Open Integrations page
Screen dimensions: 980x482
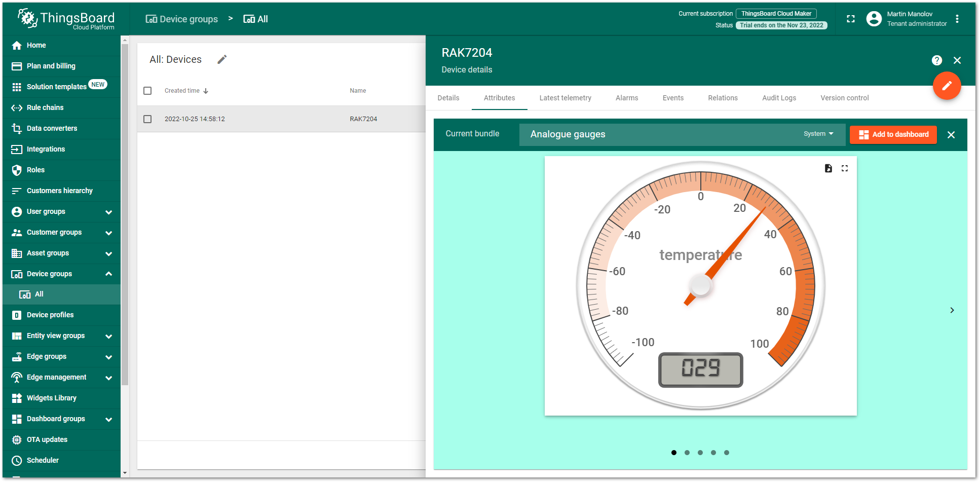pos(61,149)
